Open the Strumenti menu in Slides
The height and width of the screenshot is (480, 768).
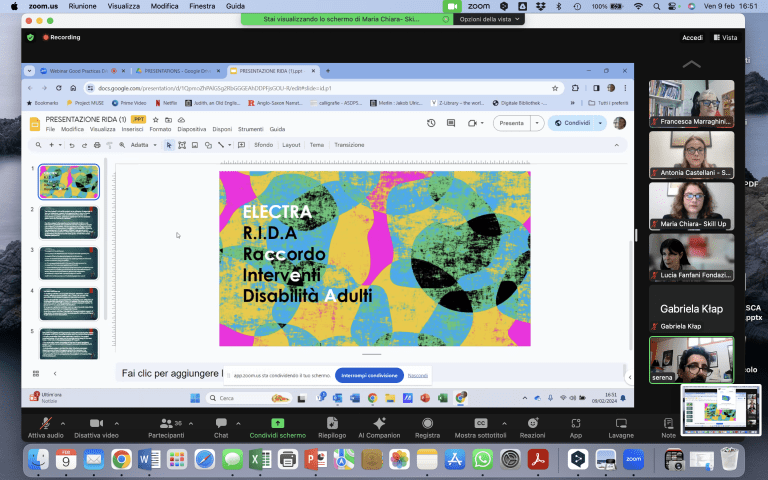[251, 129]
